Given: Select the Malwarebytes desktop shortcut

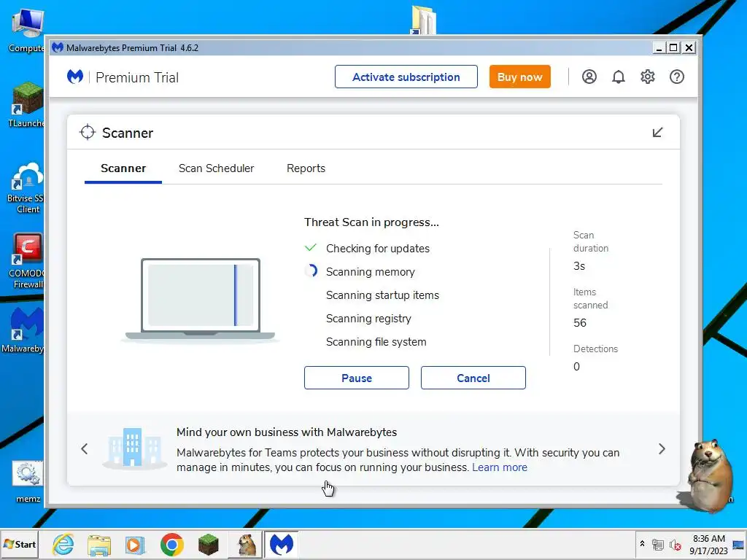Looking at the screenshot, I should tap(25, 330).
